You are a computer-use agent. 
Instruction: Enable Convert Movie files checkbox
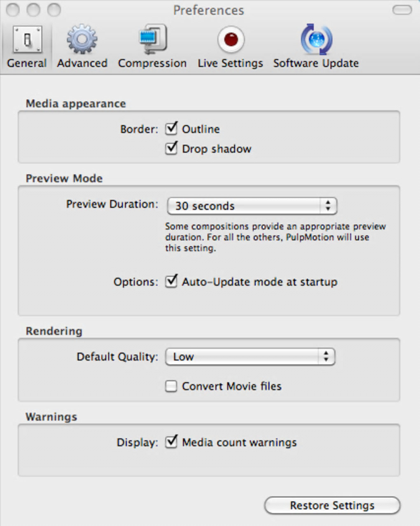(x=171, y=386)
